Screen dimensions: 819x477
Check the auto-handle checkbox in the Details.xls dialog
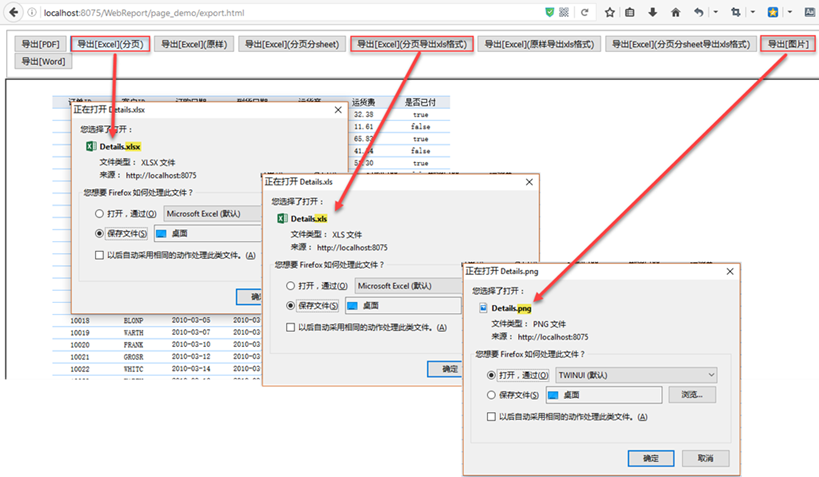pos(290,327)
